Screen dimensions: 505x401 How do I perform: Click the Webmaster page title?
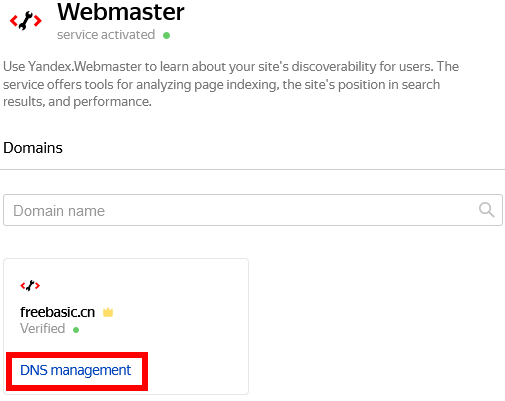[x=121, y=12]
